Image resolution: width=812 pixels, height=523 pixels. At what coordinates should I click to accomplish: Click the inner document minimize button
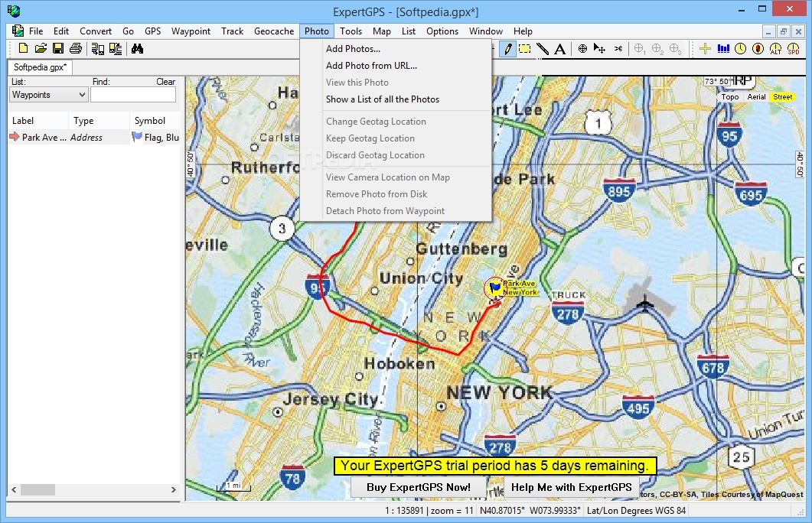(x=768, y=31)
